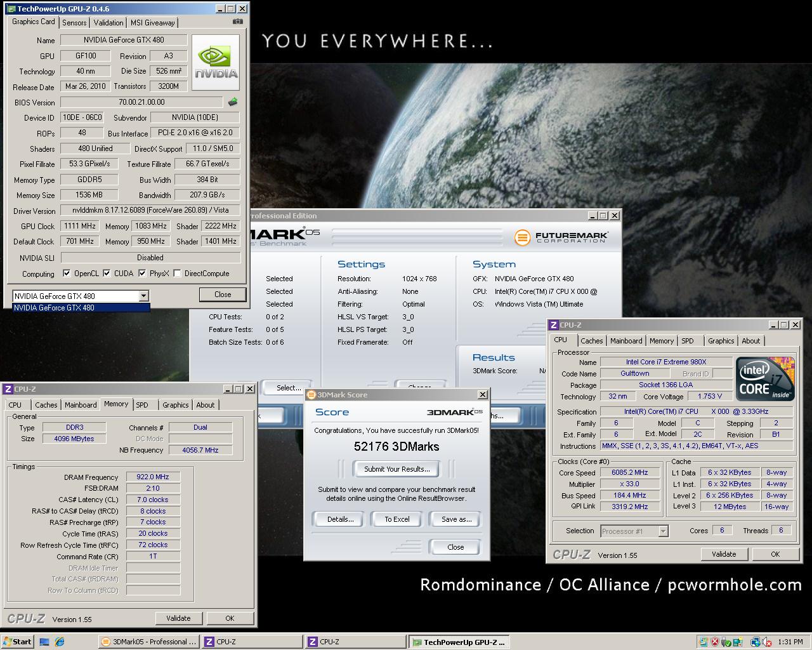Switch to 3DMark05 Professional taskbar window
The width and height of the screenshot is (812, 650).
[x=149, y=642]
